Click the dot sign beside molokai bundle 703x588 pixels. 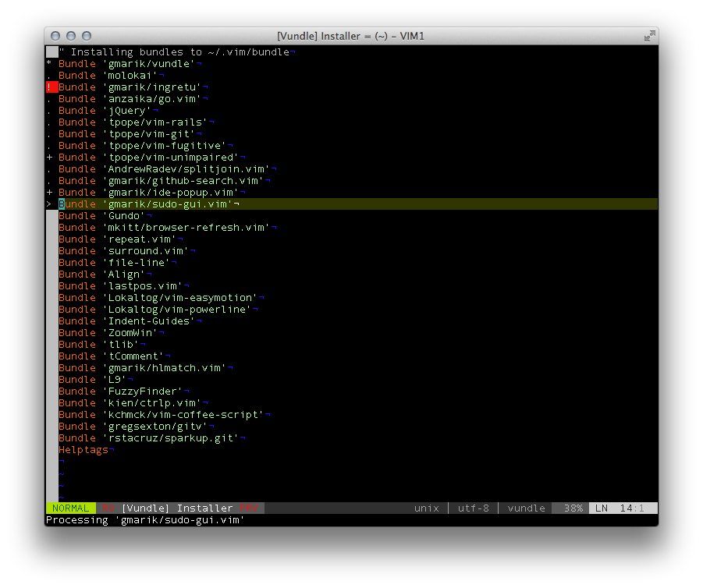[49, 76]
